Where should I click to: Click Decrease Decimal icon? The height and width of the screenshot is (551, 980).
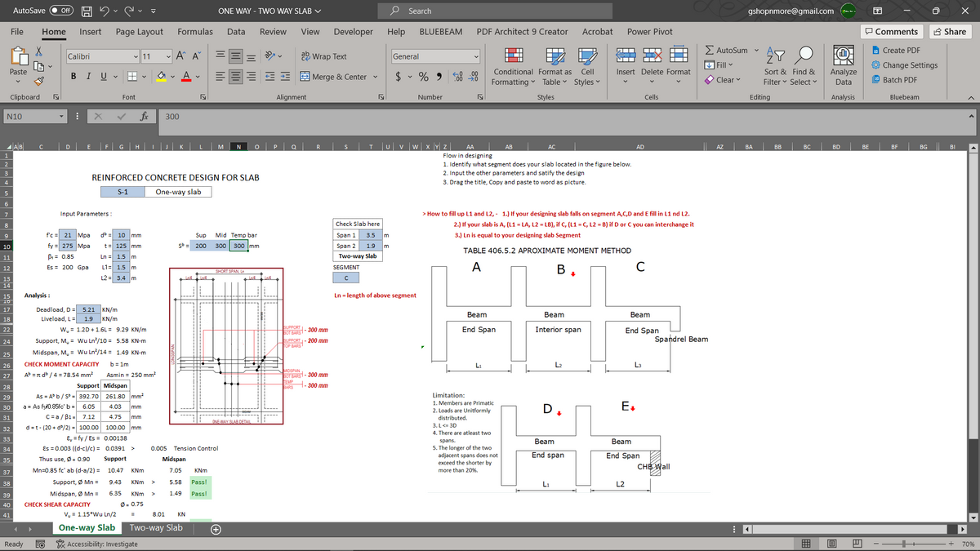473,77
